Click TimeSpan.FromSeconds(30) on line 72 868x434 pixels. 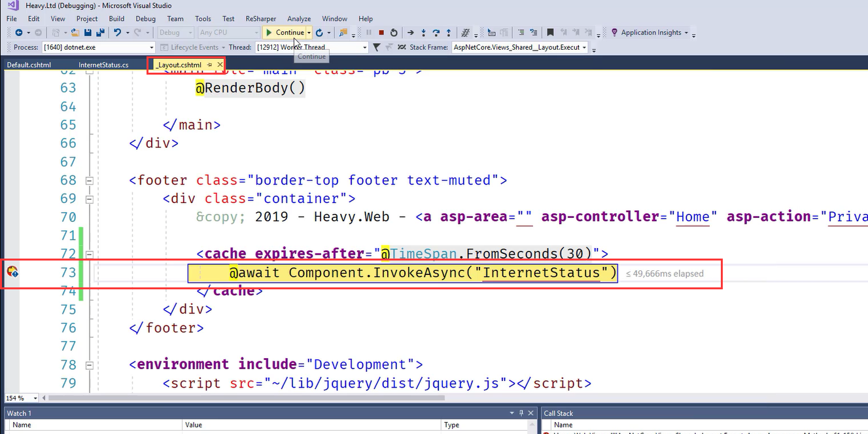click(491, 253)
